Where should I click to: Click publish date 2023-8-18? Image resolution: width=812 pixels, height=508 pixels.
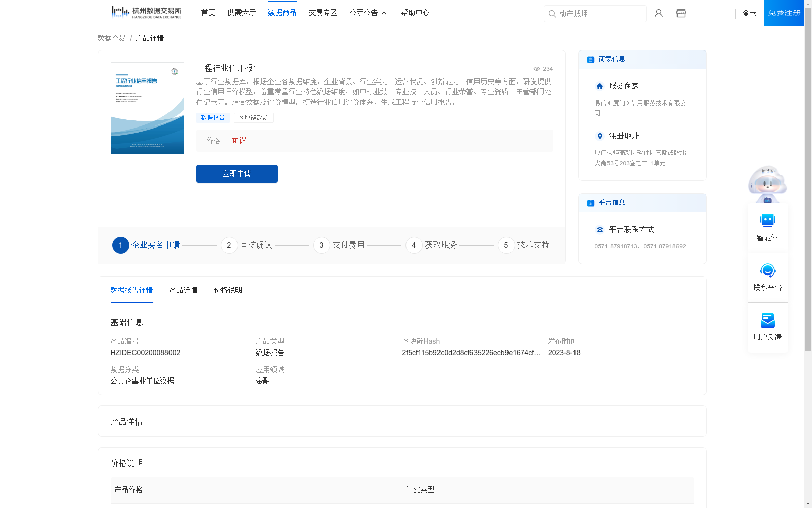tap(564, 353)
